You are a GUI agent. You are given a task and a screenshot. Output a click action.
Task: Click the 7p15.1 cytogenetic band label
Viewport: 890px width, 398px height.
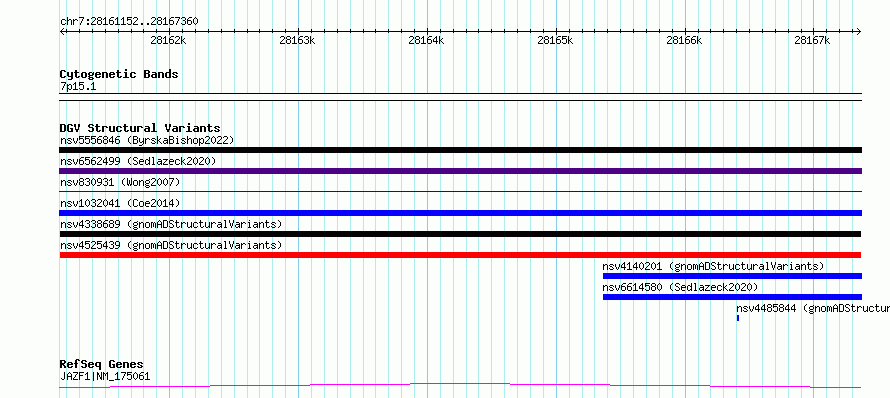click(x=78, y=86)
